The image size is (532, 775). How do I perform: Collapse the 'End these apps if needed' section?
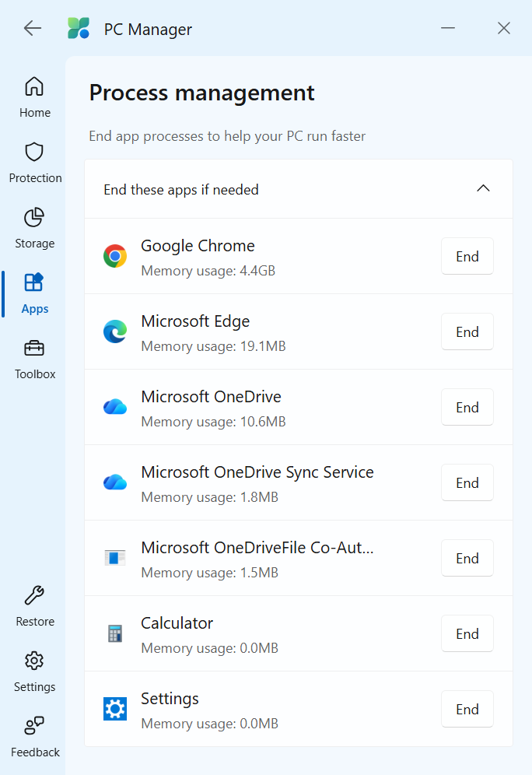pos(483,189)
